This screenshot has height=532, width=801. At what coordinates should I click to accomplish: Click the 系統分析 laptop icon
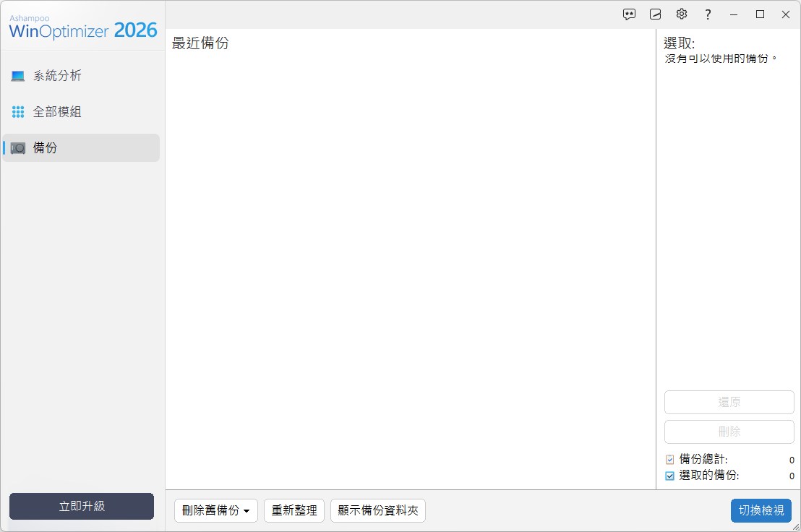pos(18,76)
